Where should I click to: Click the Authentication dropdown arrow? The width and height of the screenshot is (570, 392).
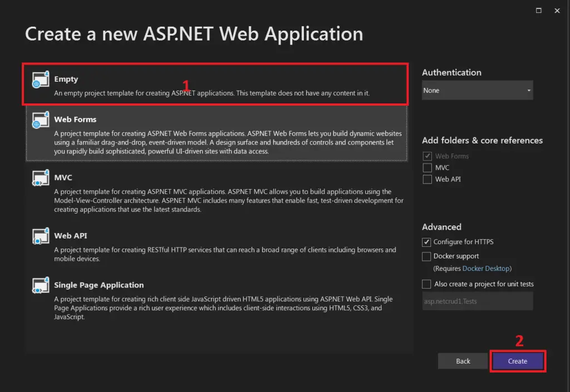click(529, 91)
